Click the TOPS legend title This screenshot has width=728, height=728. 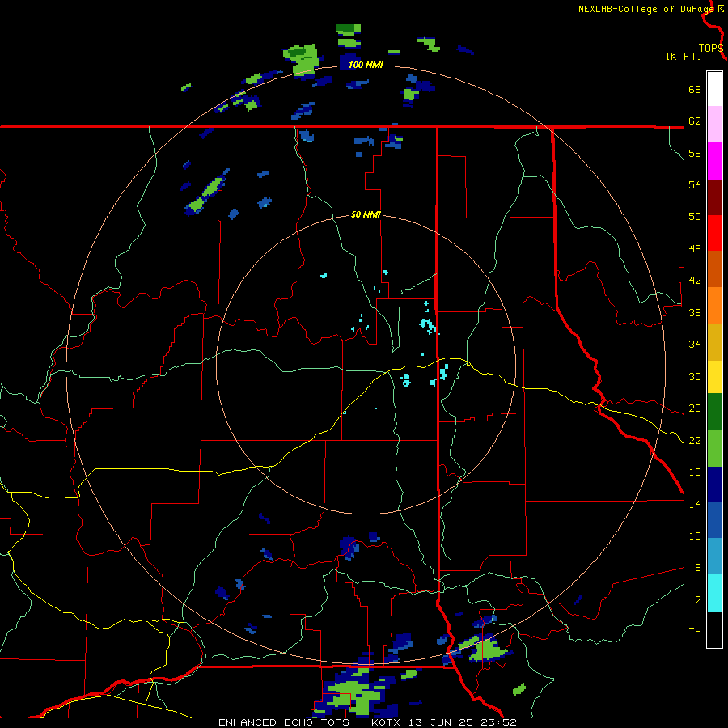click(710, 49)
